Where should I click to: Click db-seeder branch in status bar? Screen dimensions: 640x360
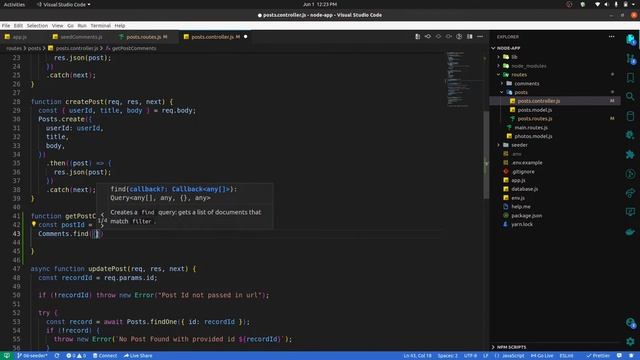(32, 356)
